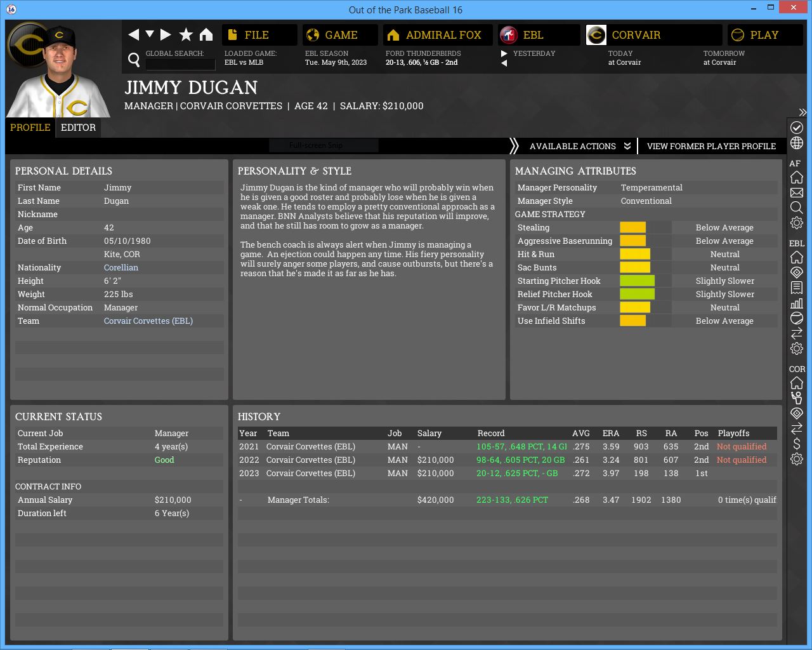Click the Record column header in History
Viewport: 812px width, 650px height.
[x=491, y=434]
